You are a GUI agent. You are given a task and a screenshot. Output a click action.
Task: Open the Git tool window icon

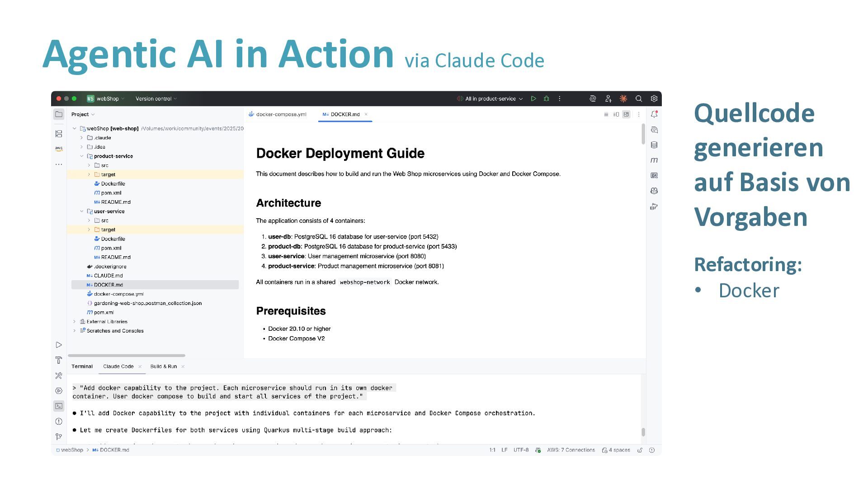pos(59,436)
